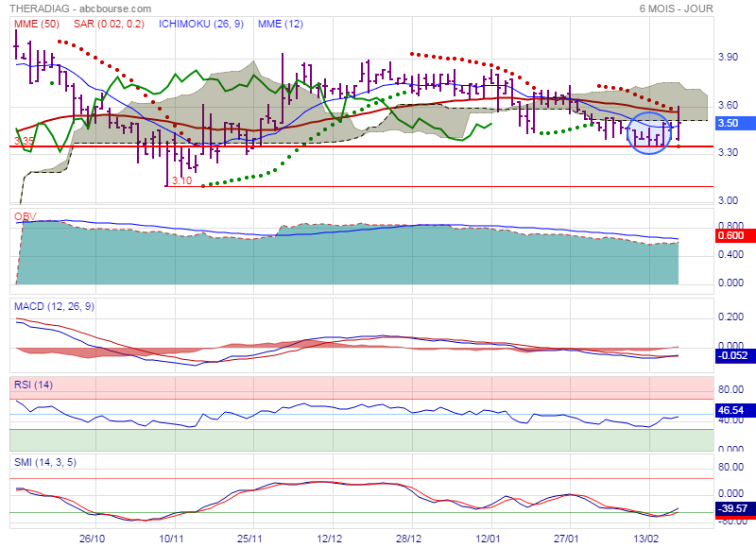Screen dimensions: 756x548
Task: Click the 26/10 date label
Action: pos(92,539)
